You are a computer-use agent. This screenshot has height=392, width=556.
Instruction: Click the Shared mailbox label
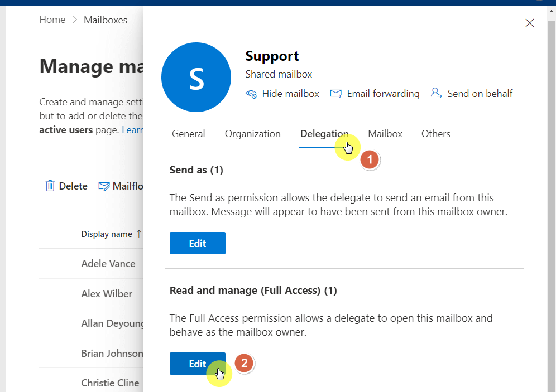pyautogui.click(x=279, y=74)
